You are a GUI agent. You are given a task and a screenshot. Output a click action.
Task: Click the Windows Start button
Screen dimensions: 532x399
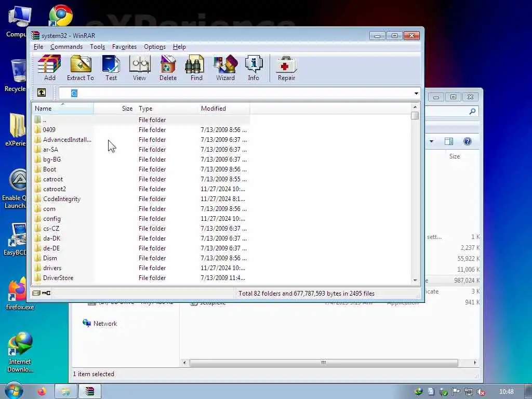click(14, 391)
